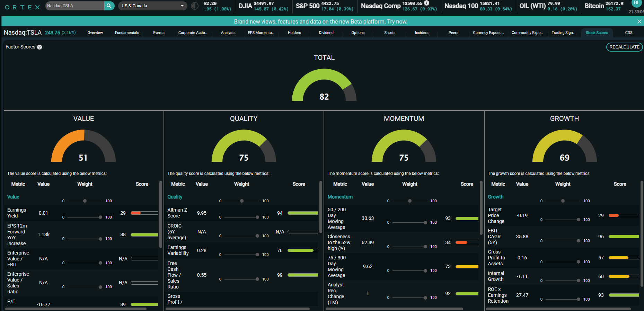Adjust the Quality category weight slider
Screen dimensions: 644x311
pos(242,201)
